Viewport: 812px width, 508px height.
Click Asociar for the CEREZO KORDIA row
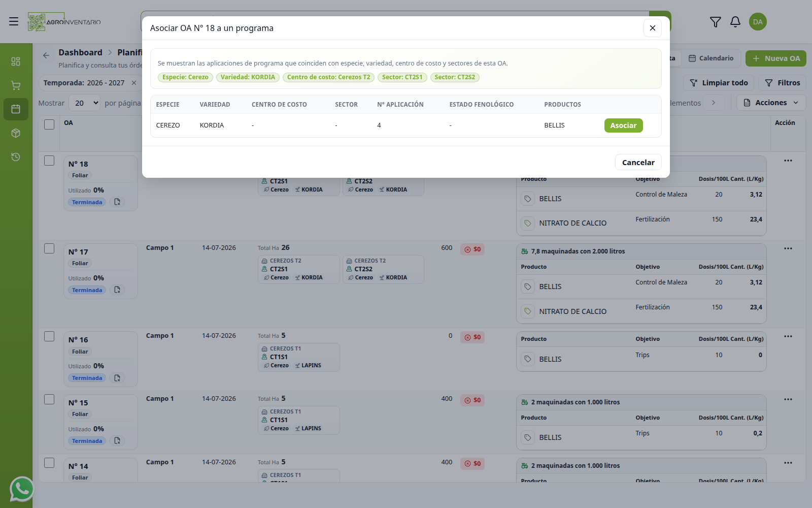coord(623,125)
